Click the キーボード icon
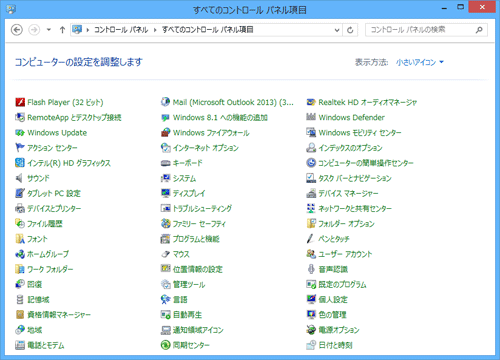Viewport: 500px width, 360px height. click(x=166, y=163)
